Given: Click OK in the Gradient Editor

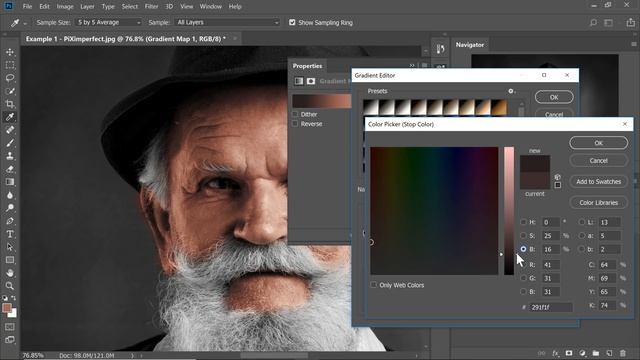Looking at the screenshot, I should [x=554, y=97].
